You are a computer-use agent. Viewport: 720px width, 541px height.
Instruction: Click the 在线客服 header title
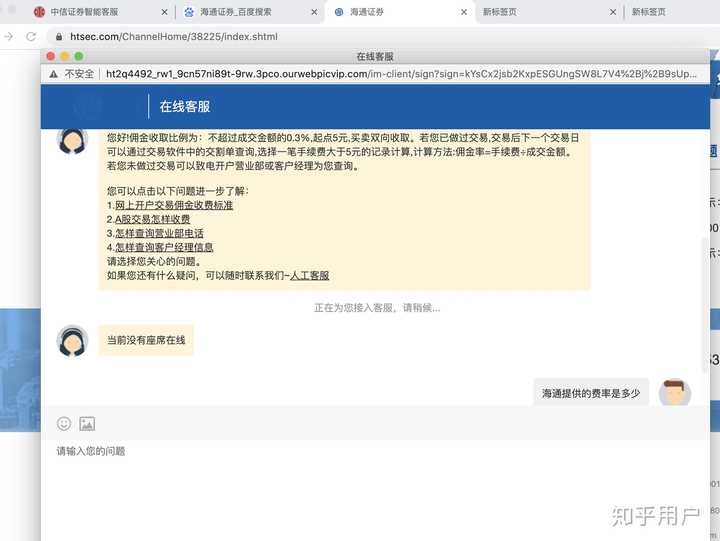point(185,107)
